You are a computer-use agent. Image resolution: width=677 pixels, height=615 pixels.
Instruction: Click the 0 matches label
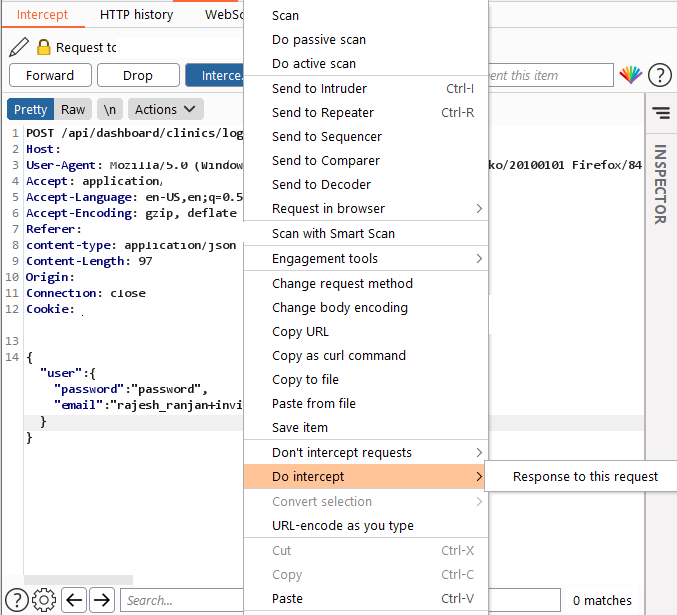click(602, 600)
